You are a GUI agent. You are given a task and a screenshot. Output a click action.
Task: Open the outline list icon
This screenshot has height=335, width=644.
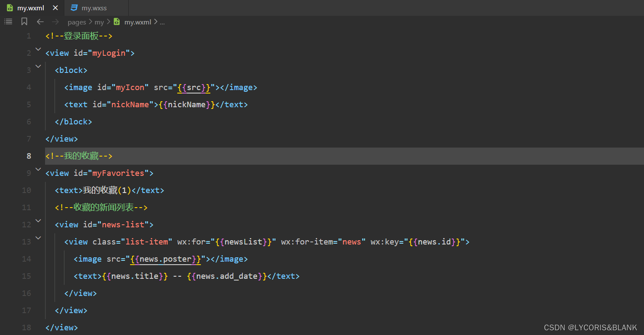pyautogui.click(x=8, y=21)
